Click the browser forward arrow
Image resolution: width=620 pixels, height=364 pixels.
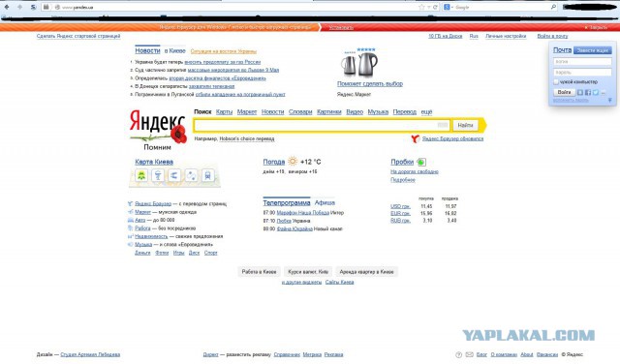[x=19, y=7]
